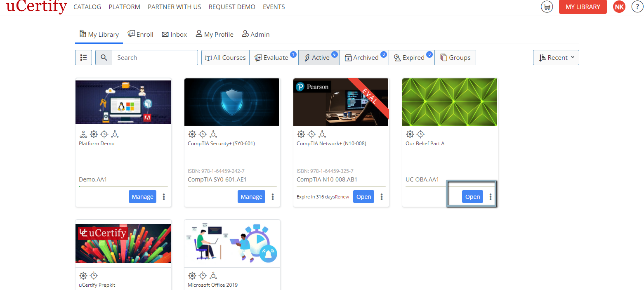Open the EVENTS menu item
Image resolution: width=644 pixels, height=290 pixels.
(x=274, y=7)
